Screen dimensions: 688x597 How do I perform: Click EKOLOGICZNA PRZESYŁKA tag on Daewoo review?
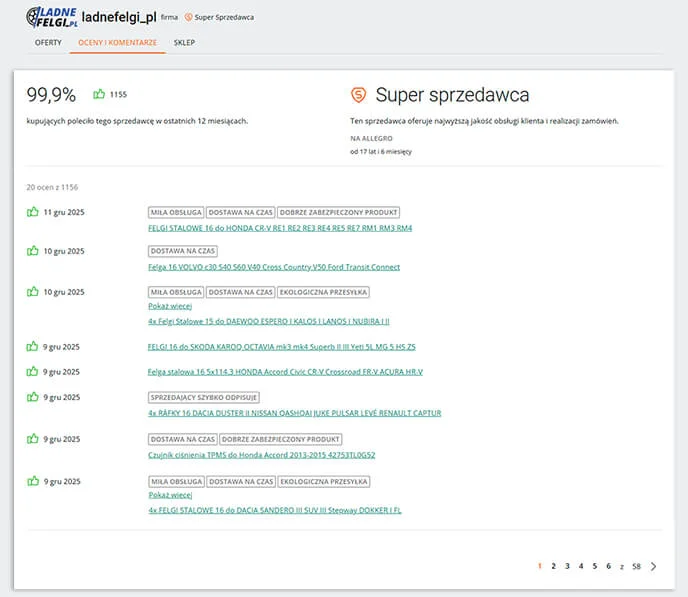323,292
